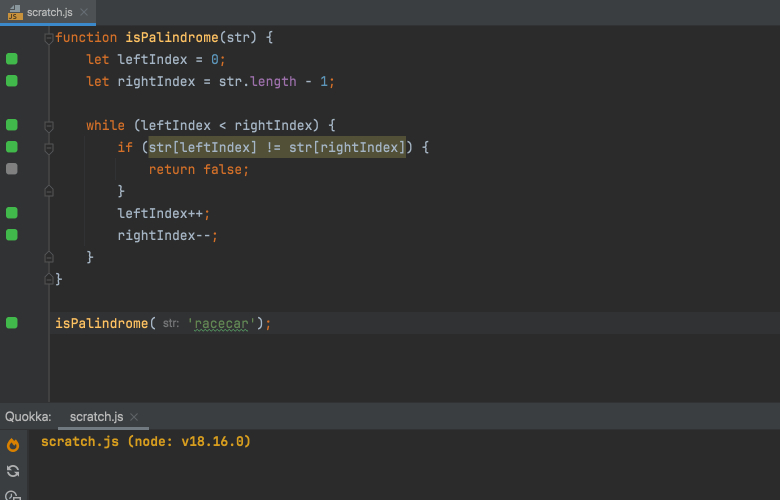Click the length property in str.length
Screen dimensions: 780x500
click(273, 82)
